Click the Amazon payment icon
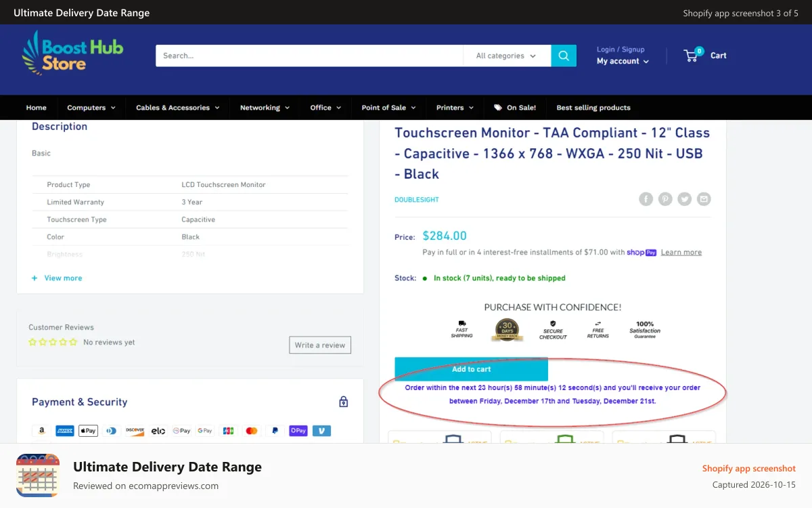Screen dimensions: 812x508 (x=41, y=431)
